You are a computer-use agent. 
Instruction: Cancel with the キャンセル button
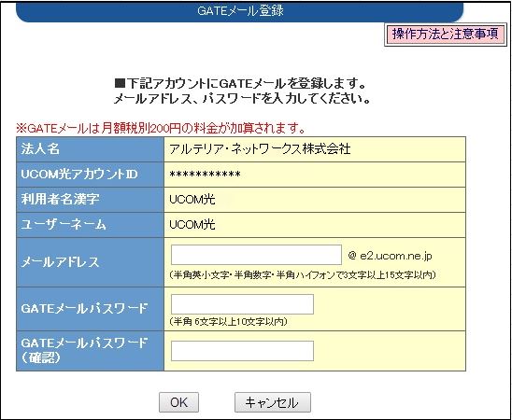(273, 402)
